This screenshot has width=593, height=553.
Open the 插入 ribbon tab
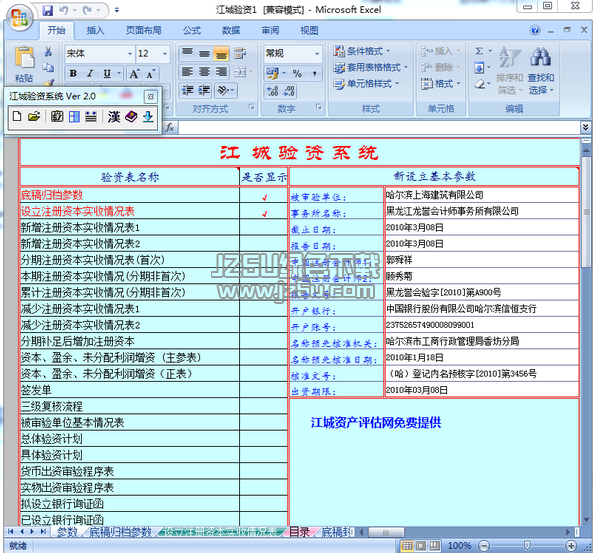coord(95,30)
